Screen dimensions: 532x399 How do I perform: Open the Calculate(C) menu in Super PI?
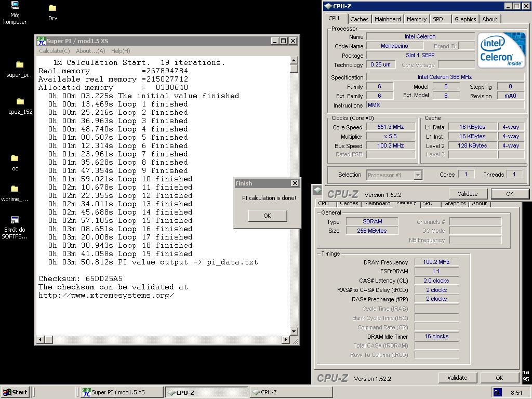click(54, 51)
